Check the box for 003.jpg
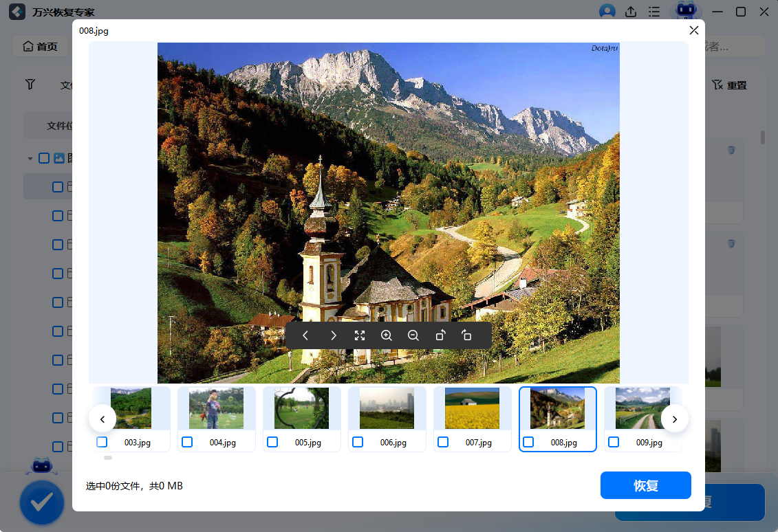 click(102, 442)
